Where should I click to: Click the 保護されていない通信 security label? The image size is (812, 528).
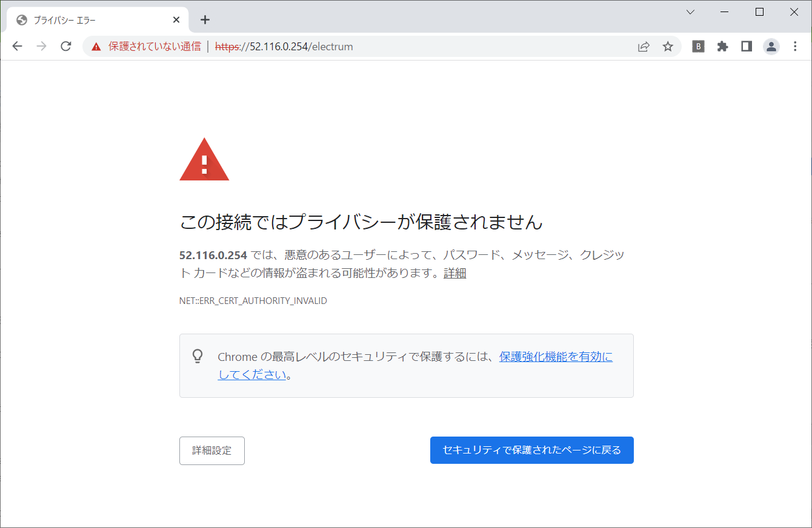[x=155, y=47]
